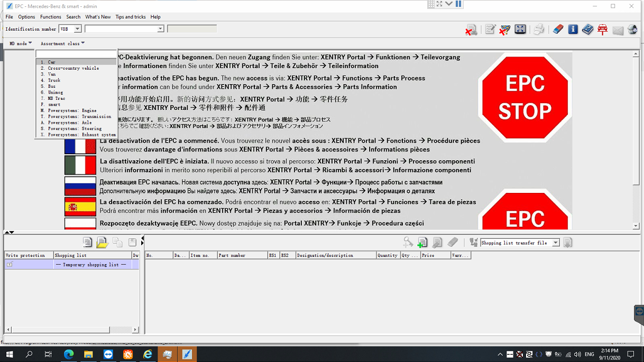Select 'T. Powersystems: Transmission' option
Screen dimensions: 644x362
tap(76, 117)
